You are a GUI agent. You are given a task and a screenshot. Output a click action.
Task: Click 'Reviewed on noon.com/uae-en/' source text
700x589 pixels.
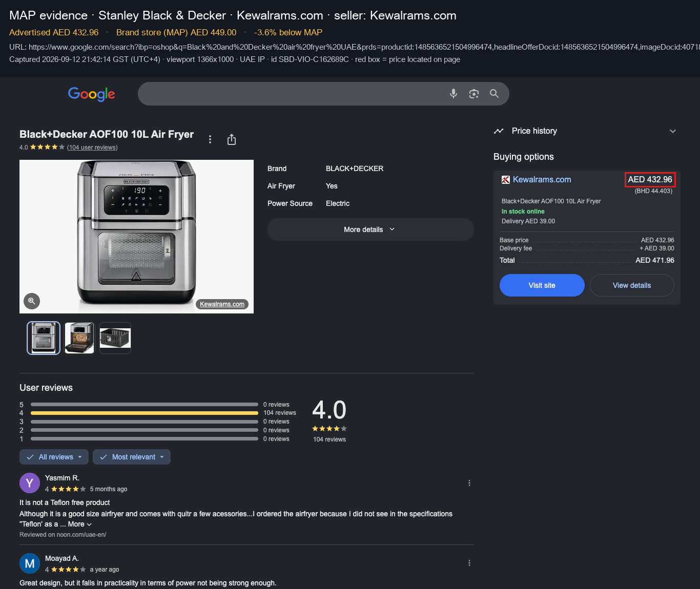63,535
